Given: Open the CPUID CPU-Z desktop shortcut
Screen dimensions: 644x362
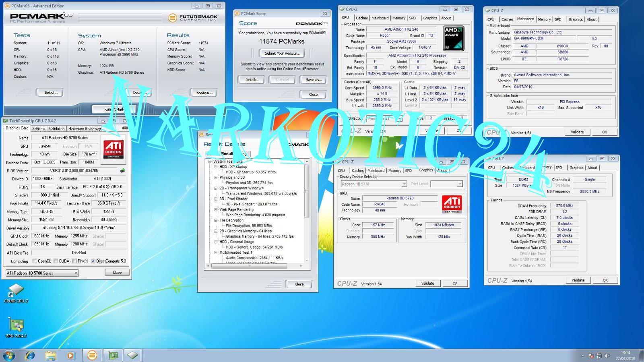Looking at the screenshot, I should (x=16, y=293).
